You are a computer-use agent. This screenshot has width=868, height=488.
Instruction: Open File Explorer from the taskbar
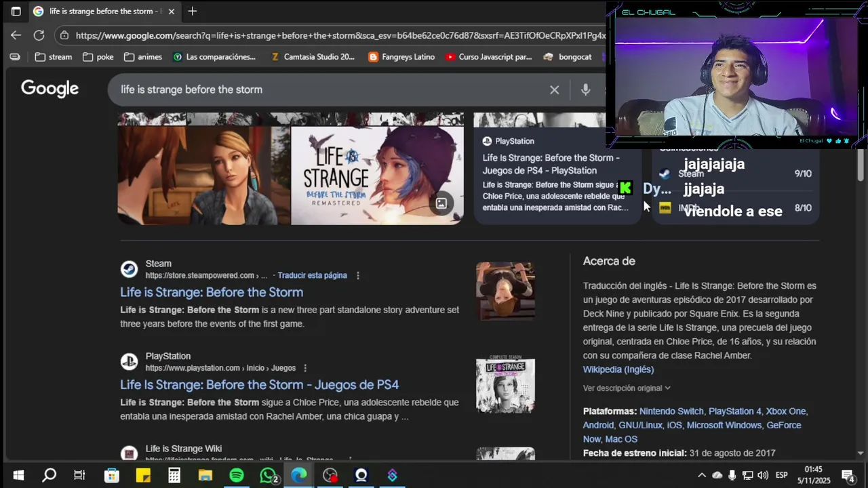click(x=205, y=475)
